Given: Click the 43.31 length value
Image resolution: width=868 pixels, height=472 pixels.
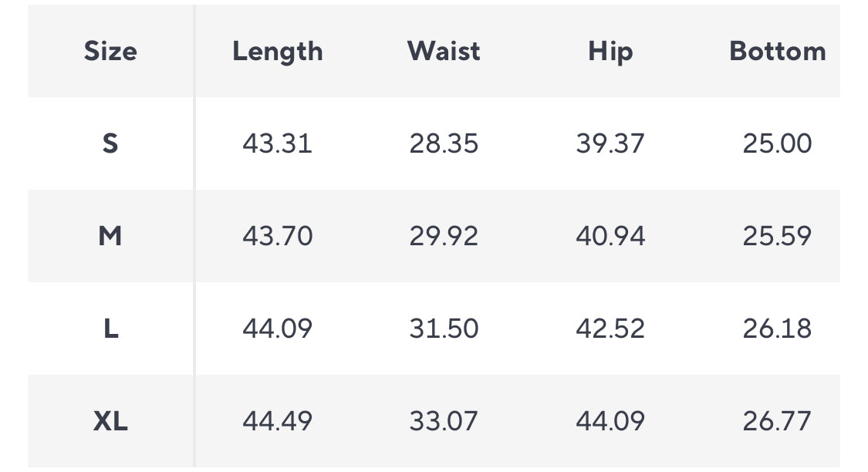Looking at the screenshot, I should point(277,143).
